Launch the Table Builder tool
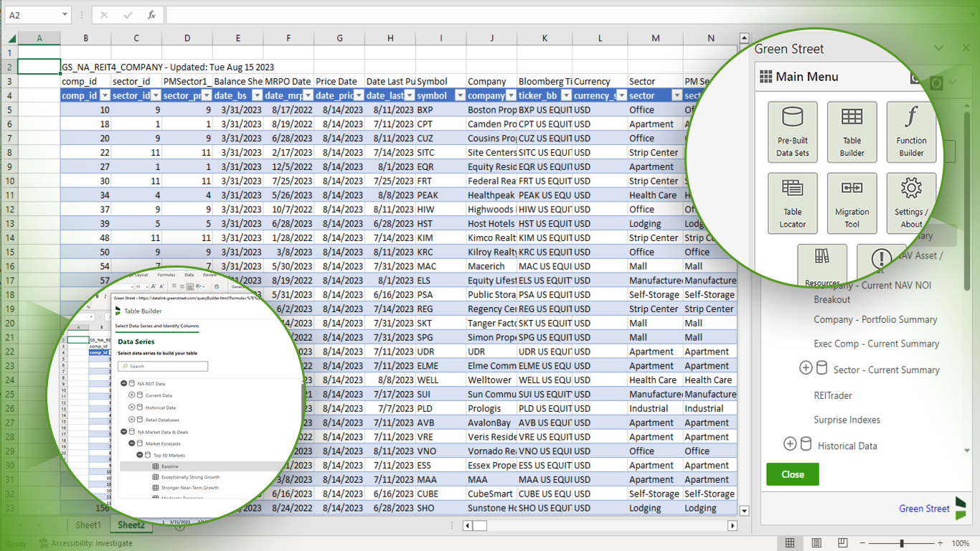The height and width of the screenshot is (551, 980). click(x=852, y=132)
